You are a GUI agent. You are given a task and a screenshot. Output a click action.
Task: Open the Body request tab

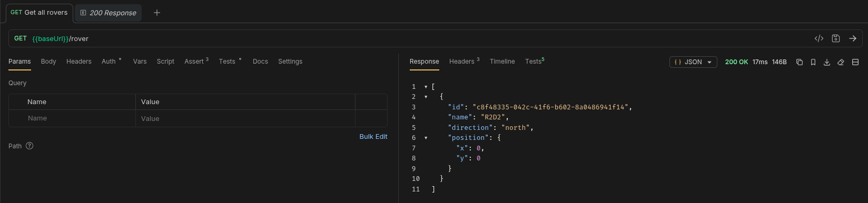pyautogui.click(x=48, y=62)
